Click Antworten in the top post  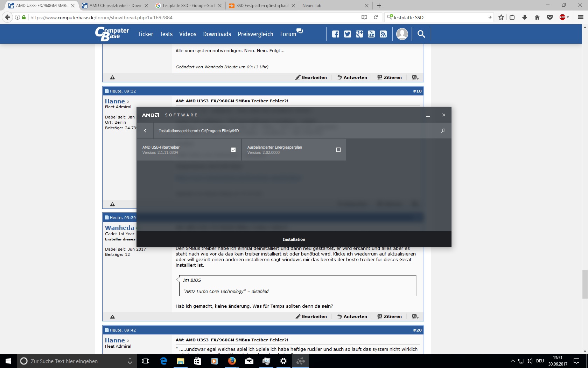(x=352, y=77)
